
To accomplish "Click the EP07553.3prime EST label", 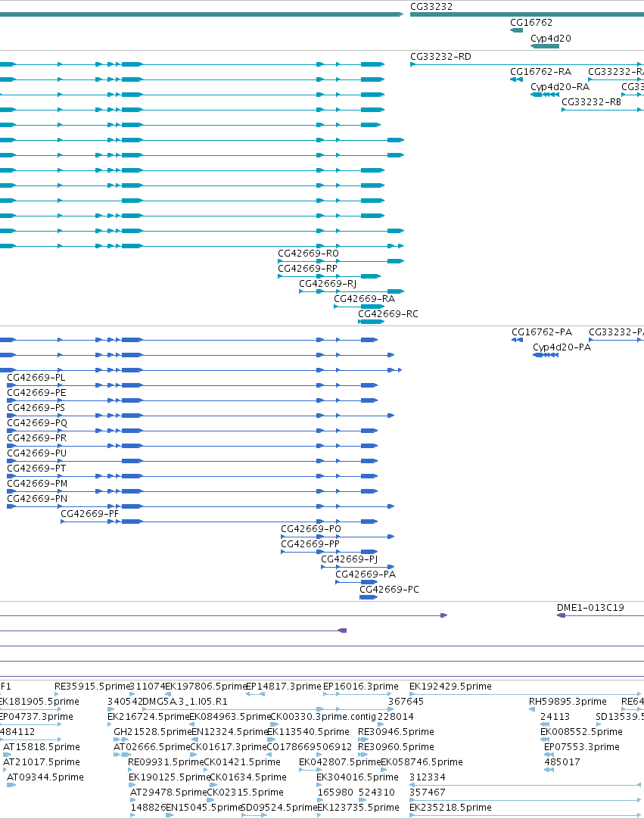I will 582,747.
